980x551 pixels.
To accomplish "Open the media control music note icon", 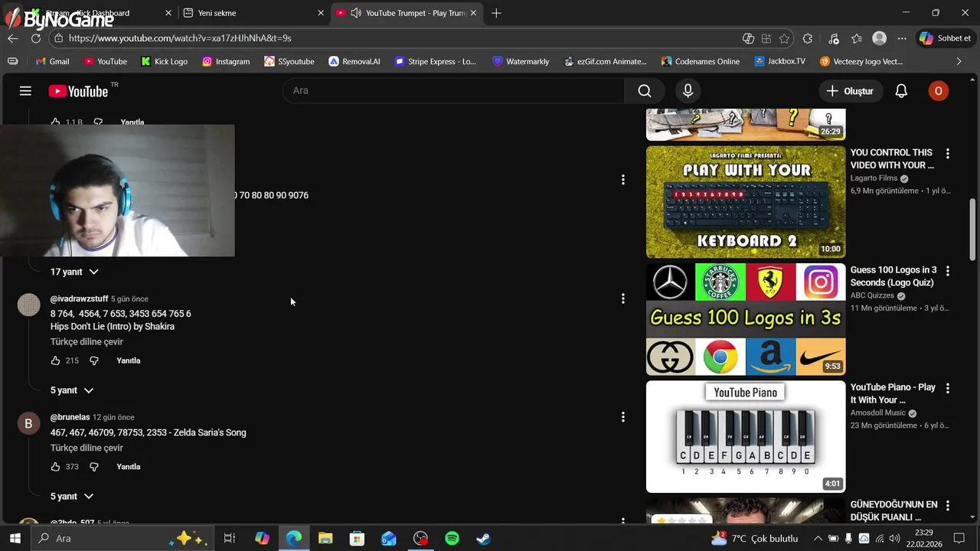I will [834, 38].
